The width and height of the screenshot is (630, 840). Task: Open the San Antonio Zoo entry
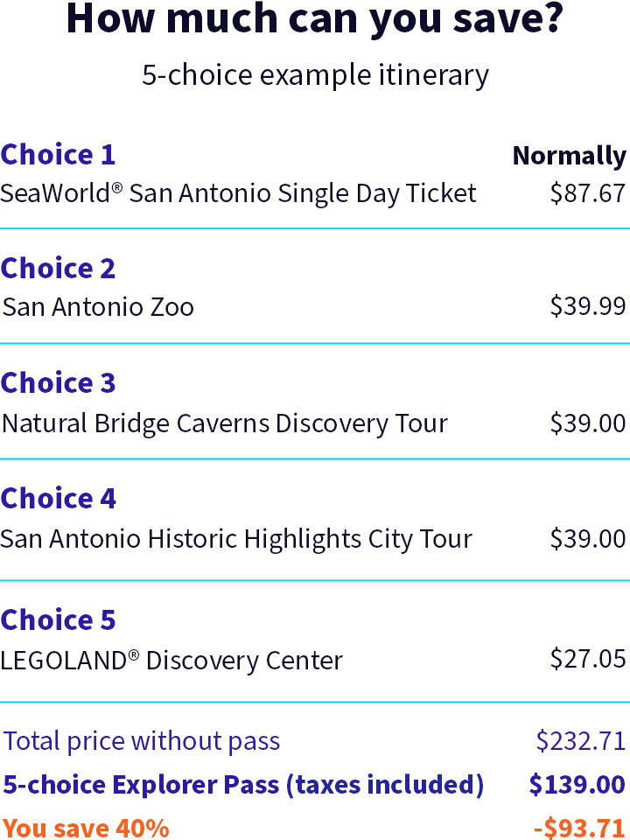[98, 307]
